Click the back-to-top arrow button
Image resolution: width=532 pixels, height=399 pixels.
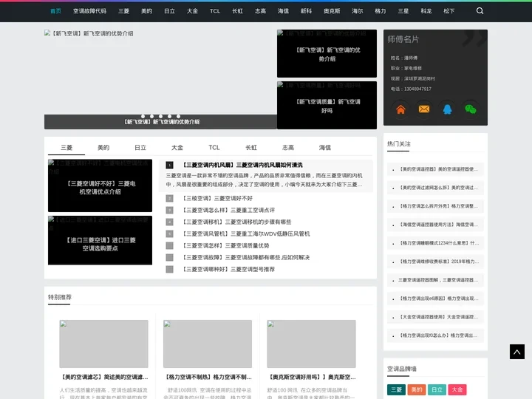(516, 352)
